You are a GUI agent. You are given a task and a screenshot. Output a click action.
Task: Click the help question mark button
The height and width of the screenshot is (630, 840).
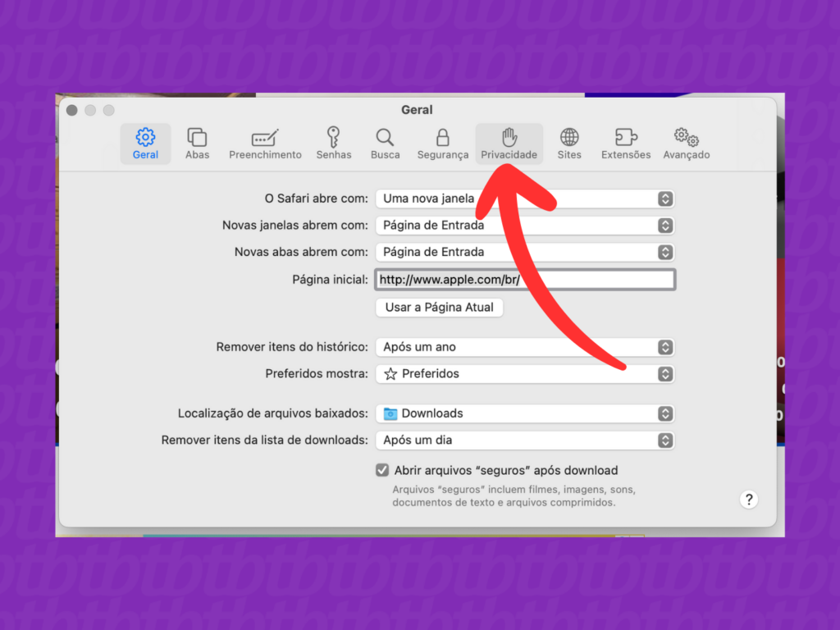tap(748, 500)
